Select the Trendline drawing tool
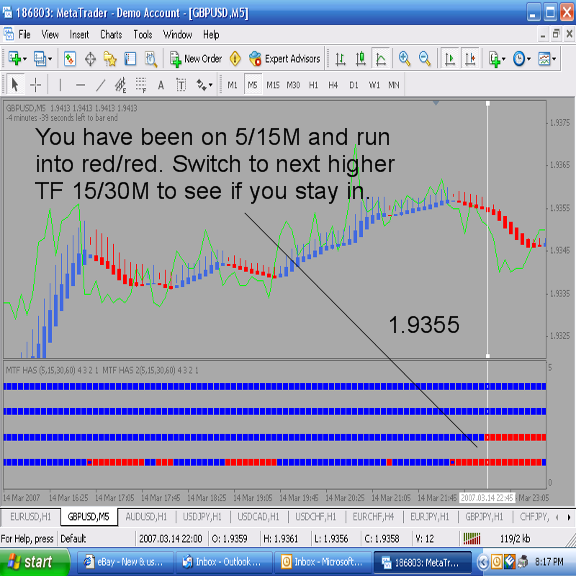The width and height of the screenshot is (576, 576). pyautogui.click(x=100, y=85)
